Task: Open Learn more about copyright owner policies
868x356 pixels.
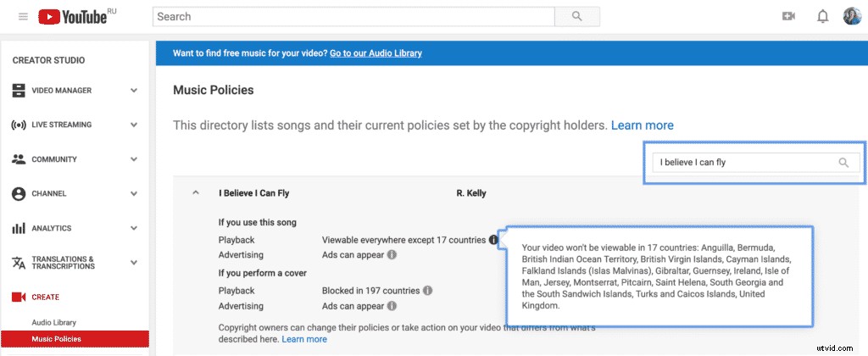Action: coord(304,339)
